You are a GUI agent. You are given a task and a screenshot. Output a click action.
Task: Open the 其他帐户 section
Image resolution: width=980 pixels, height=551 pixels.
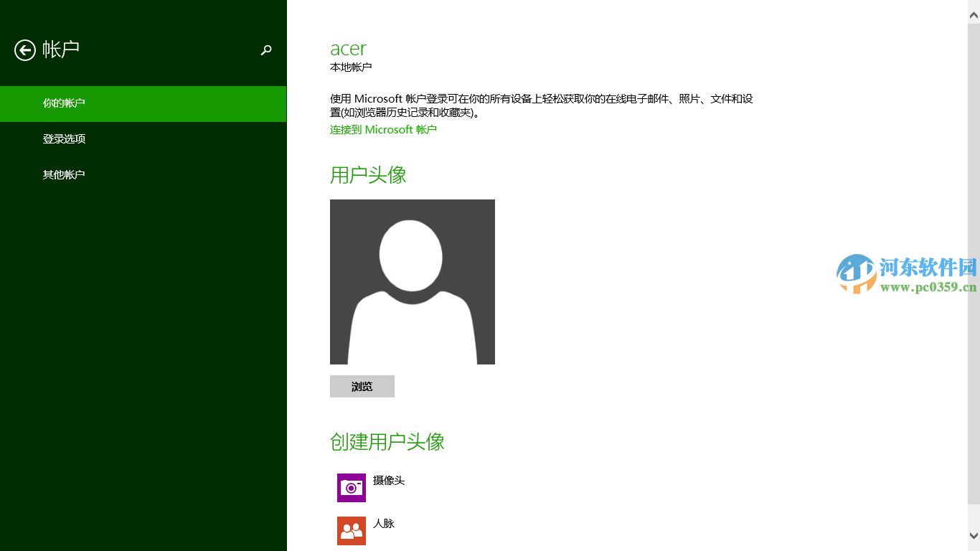click(64, 174)
